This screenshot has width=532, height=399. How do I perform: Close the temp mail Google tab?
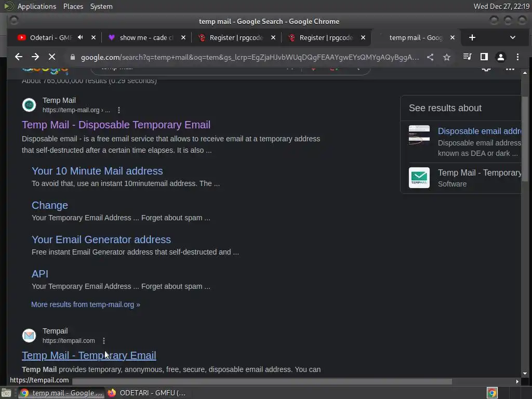[453, 37]
